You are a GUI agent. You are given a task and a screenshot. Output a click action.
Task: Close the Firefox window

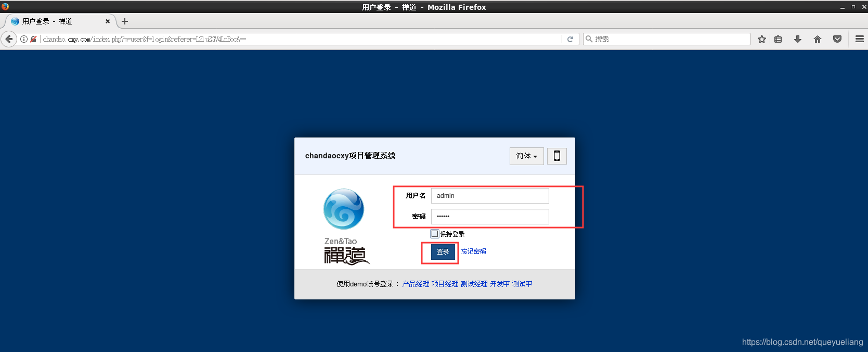click(x=864, y=7)
